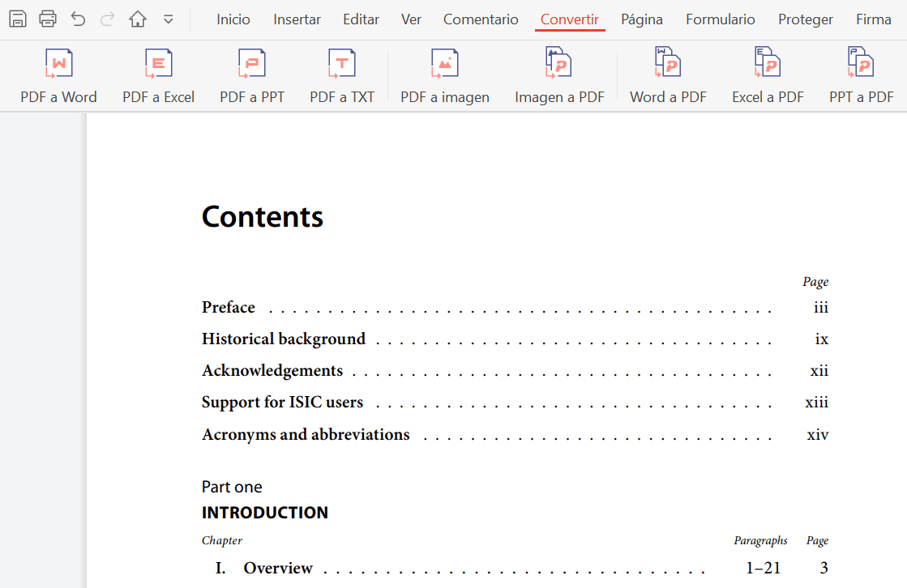The height and width of the screenshot is (588, 907).
Task: Convert the document using PDF a PPT
Action: pyautogui.click(x=252, y=75)
